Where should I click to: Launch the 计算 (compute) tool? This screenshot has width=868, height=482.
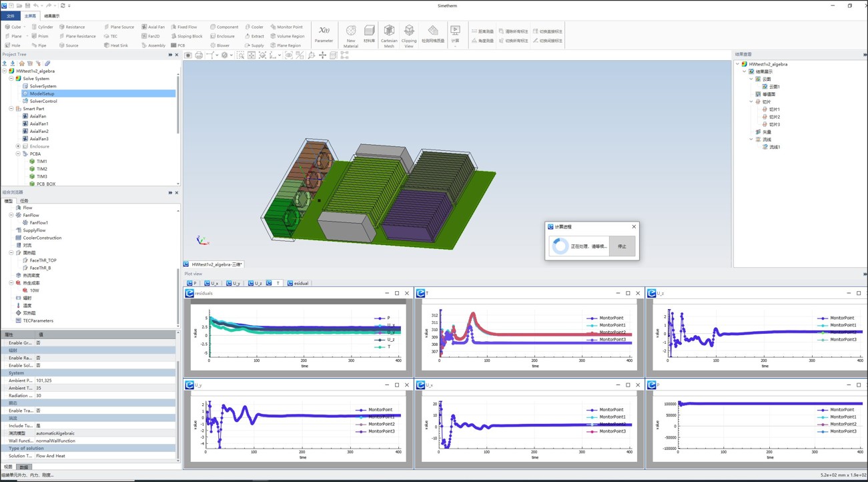(x=455, y=35)
